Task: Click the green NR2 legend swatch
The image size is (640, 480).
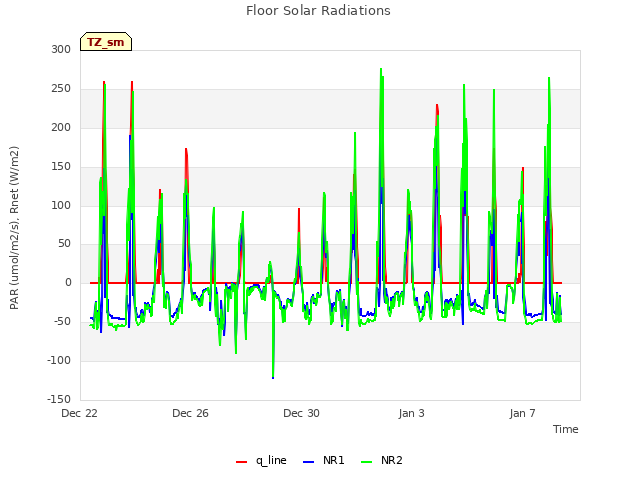Action: click(367, 462)
